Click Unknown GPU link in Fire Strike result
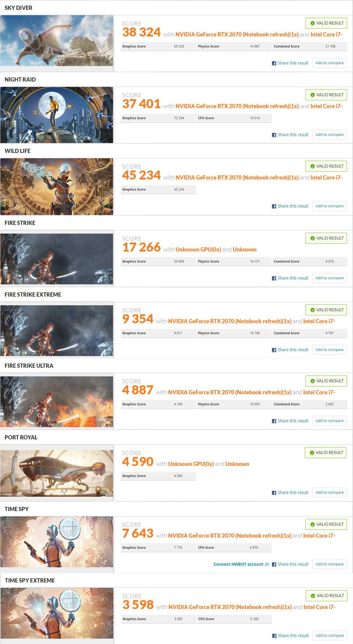 (198, 250)
